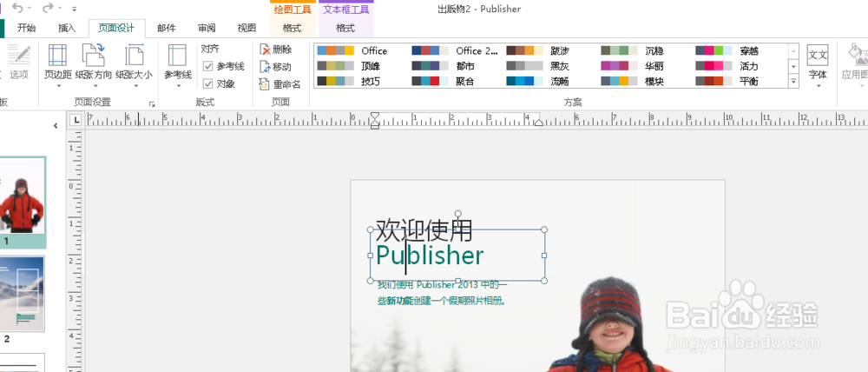Click the 选项 options icon
Screen dimensions: 868x372
(x=19, y=56)
